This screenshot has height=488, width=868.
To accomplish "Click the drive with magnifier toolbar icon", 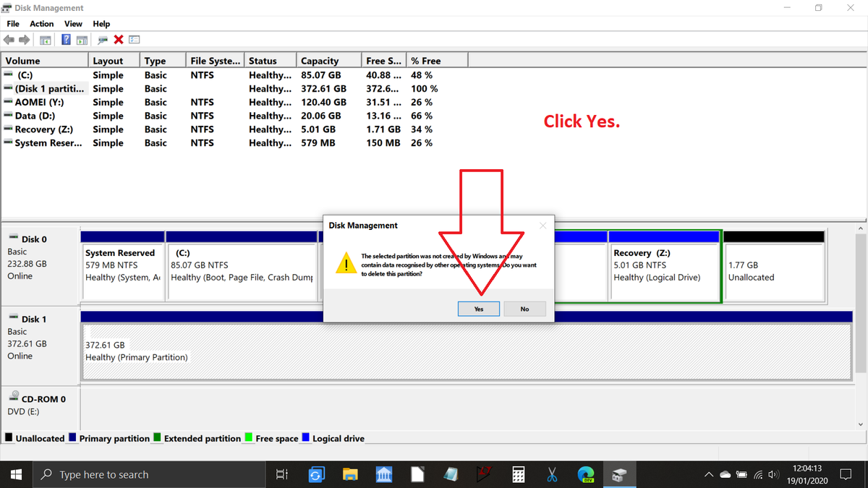I will [103, 40].
